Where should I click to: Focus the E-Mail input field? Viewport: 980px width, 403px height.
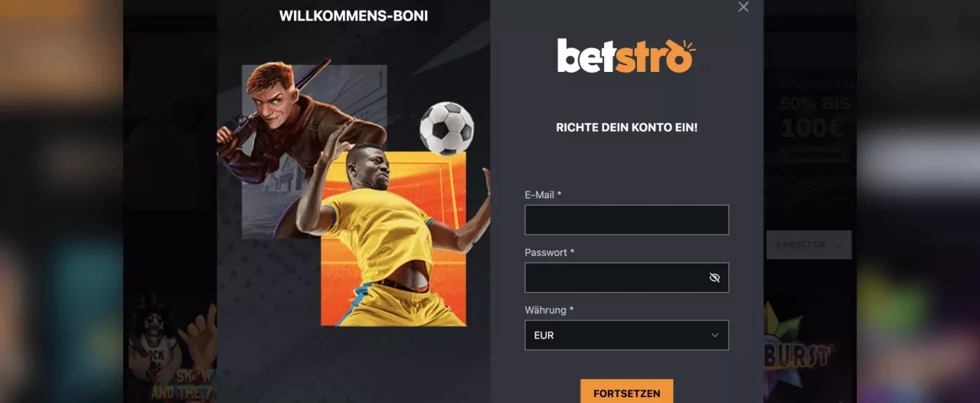626,220
